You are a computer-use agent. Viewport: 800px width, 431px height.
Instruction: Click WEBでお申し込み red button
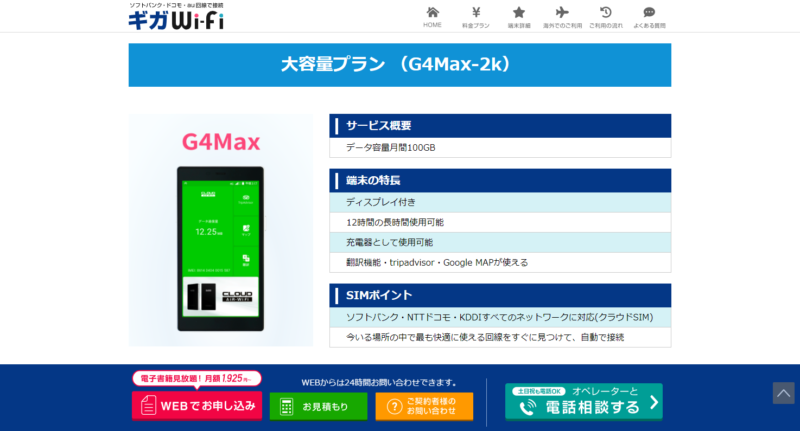click(197, 405)
